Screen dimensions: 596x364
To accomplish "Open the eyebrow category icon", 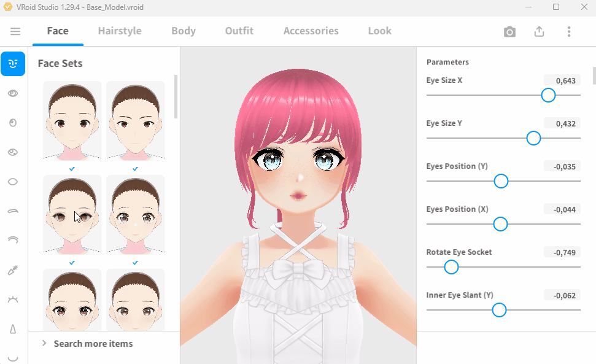I will (13, 211).
